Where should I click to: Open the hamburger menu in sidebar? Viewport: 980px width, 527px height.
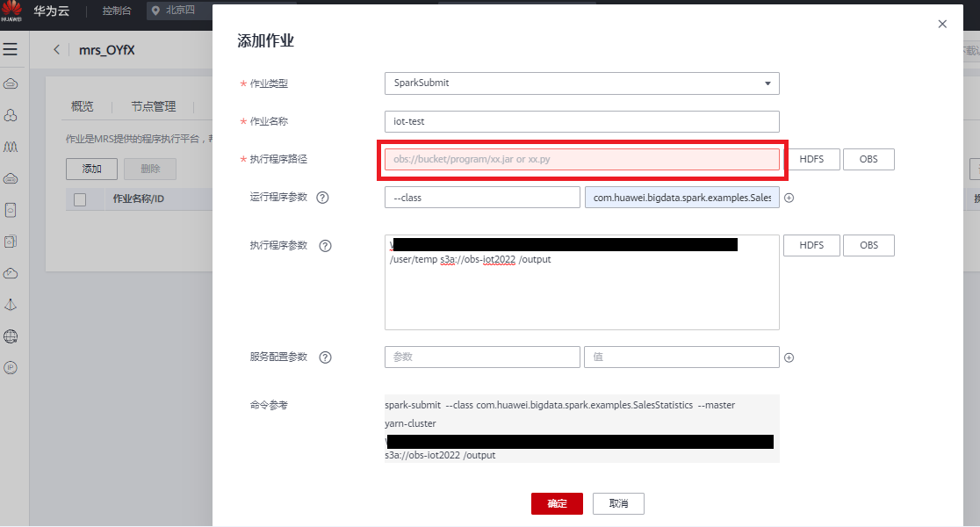click(10, 49)
